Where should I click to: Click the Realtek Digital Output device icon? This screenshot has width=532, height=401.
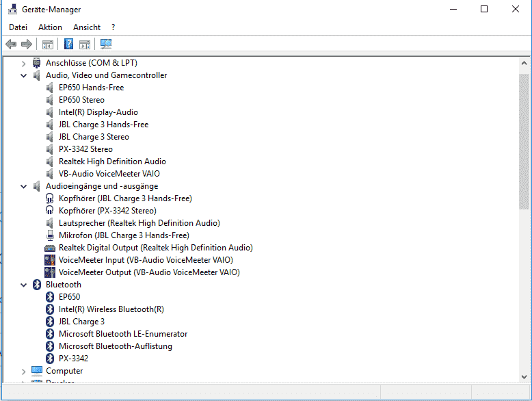[x=50, y=248]
